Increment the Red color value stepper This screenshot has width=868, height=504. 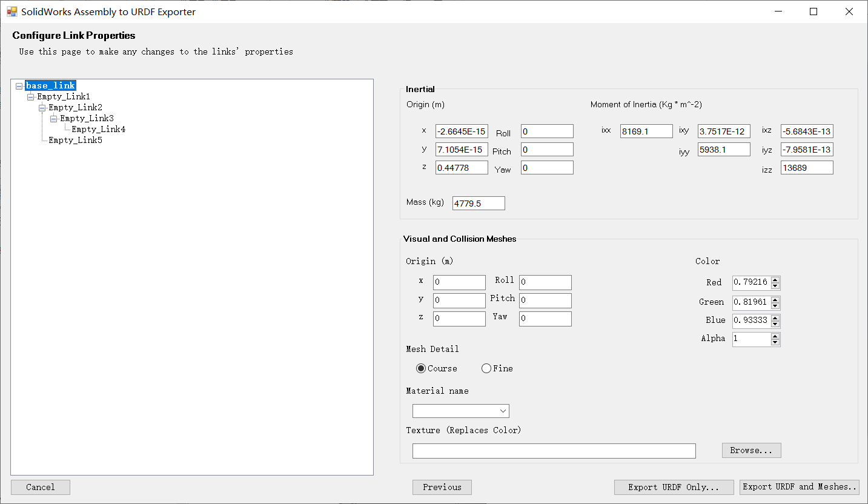pyautogui.click(x=776, y=279)
